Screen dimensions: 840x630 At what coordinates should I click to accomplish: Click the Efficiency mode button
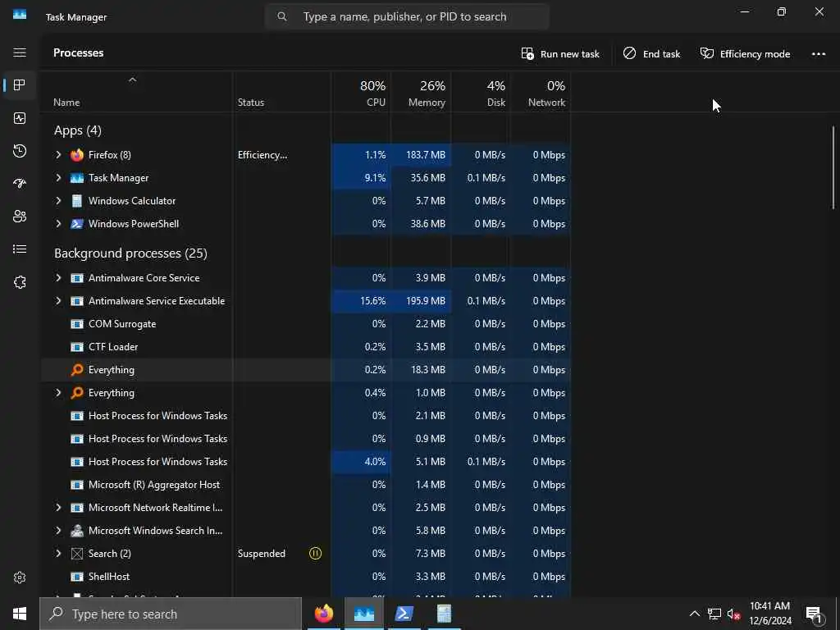[x=745, y=53]
